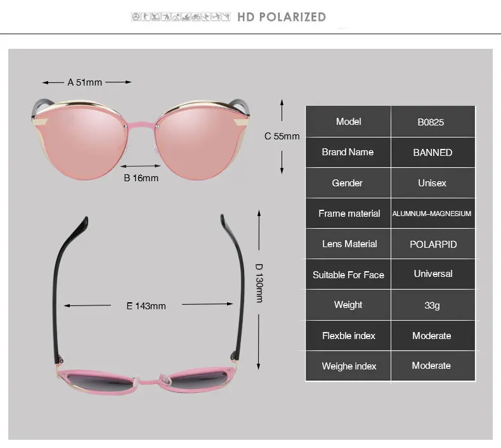Click the cycling activity icon

(196, 16)
